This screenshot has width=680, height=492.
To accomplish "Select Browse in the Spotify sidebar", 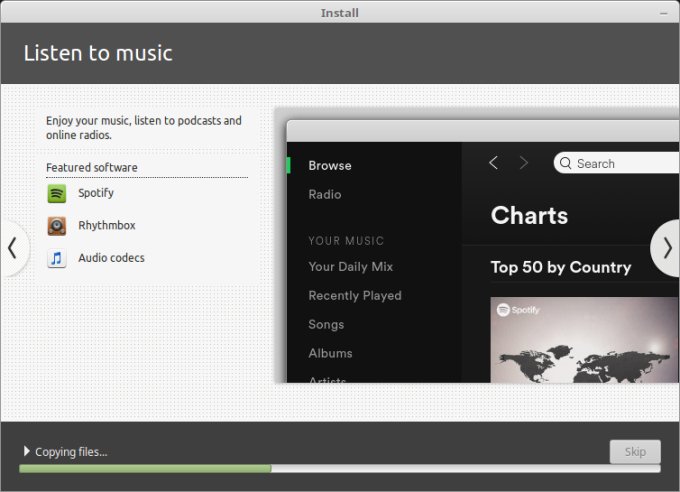I will [330, 165].
